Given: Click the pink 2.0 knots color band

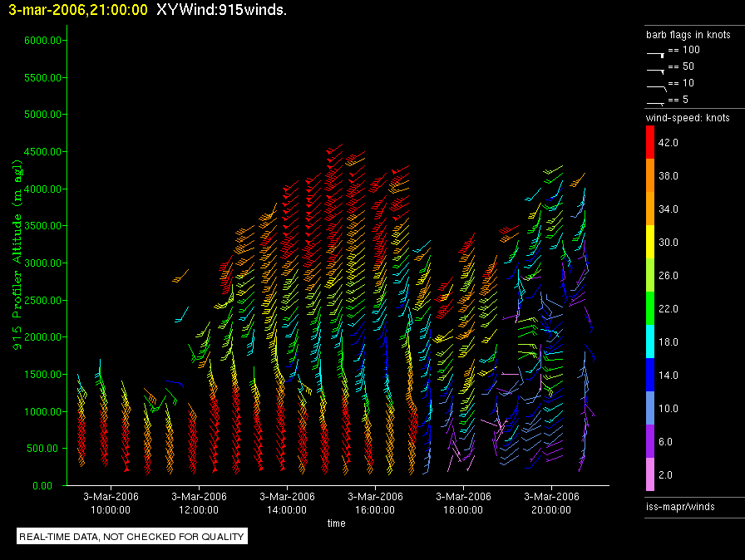Looking at the screenshot, I should (x=650, y=474).
